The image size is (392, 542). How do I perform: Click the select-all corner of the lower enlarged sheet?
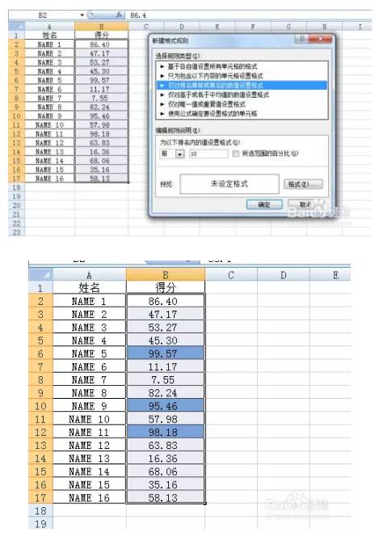pyautogui.click(x=40, y=274)
